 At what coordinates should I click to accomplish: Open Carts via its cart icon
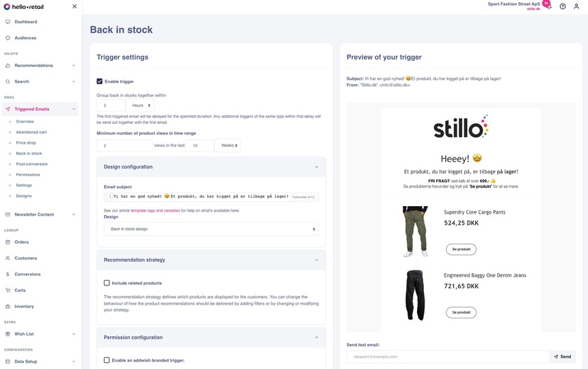8,290
